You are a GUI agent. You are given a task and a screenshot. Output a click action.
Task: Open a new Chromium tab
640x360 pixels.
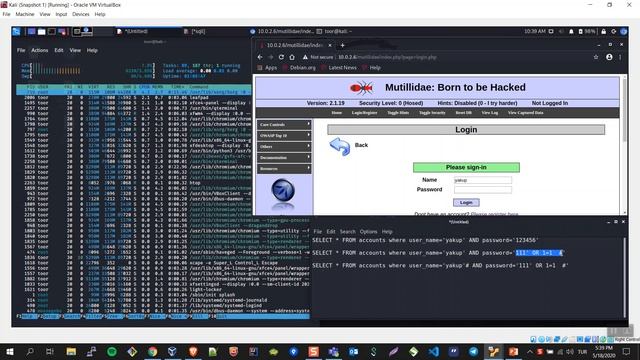click(342, 45)
